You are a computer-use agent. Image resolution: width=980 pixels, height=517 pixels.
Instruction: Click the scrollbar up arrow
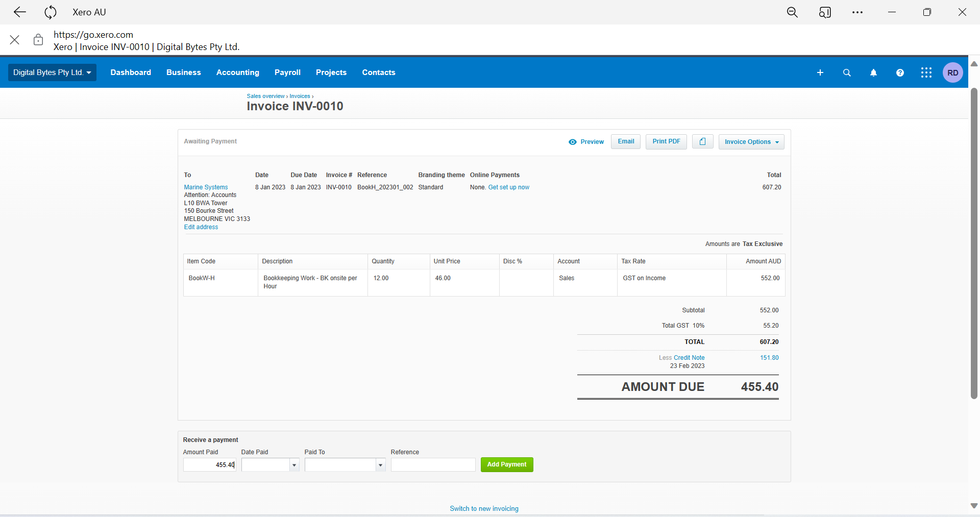[x=974, y=64]
